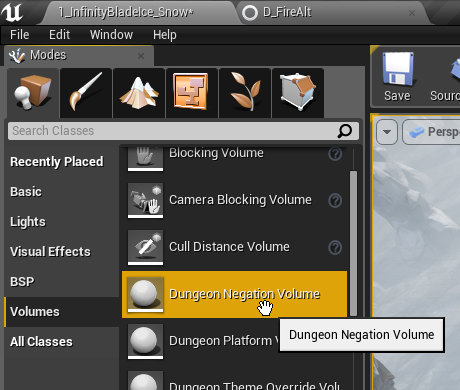This screenshot has height=390, width=460.
Task: Select Cull Distance Volume label
Action: click(229, 247)
